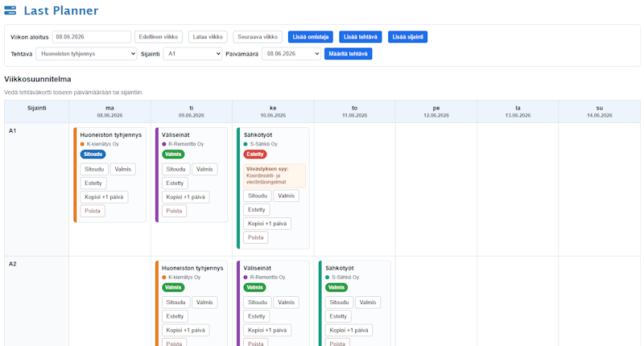The width and height of the screenshot is (644, 346).
Task: Click K-kierrätys Oy on A2 Huoneiston tyhjennys
Action: click(184, 278)
